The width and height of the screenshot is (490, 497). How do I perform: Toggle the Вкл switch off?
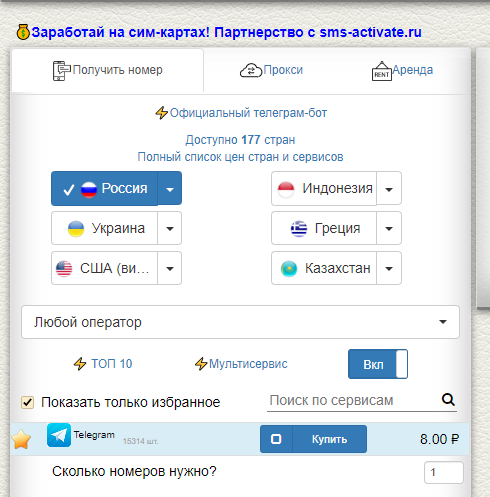[378, 364]
